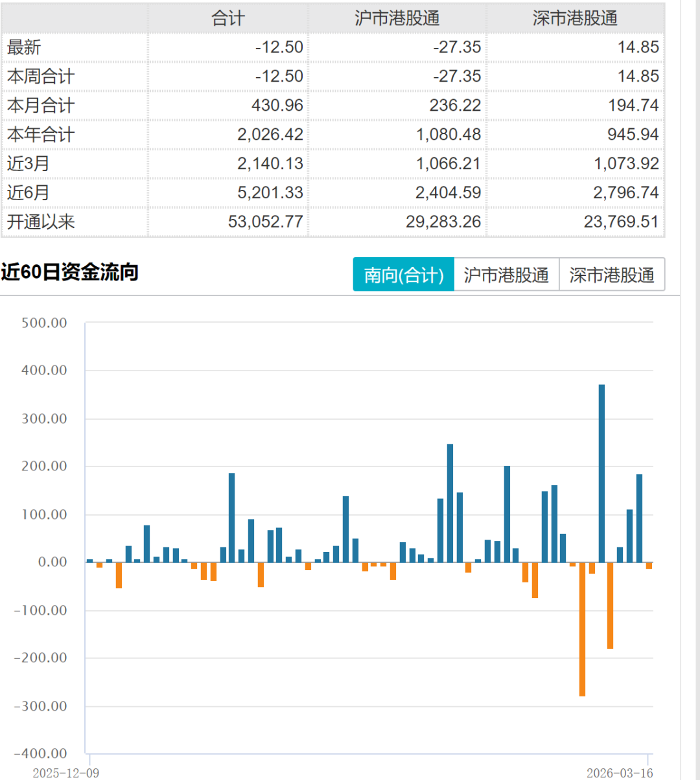Click the orange bar reaching about -180
The width and height of the screenshot is (700, 780).
coord(610,606)
